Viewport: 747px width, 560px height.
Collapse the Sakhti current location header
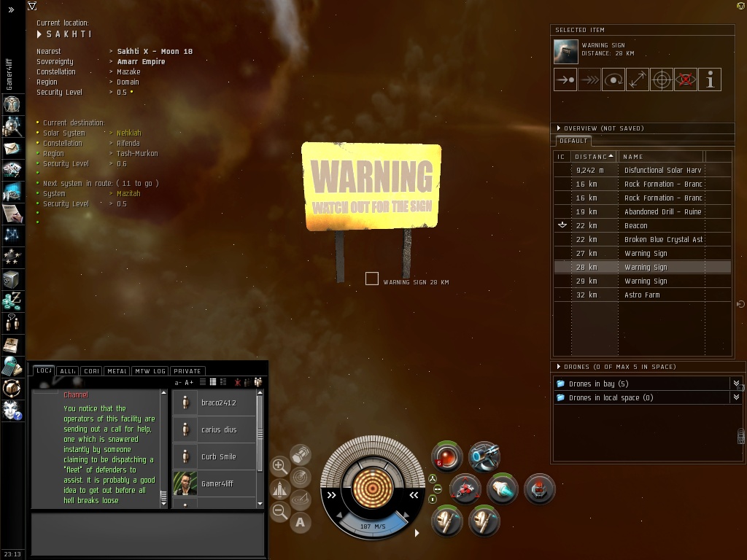click(x=39, y=34)
